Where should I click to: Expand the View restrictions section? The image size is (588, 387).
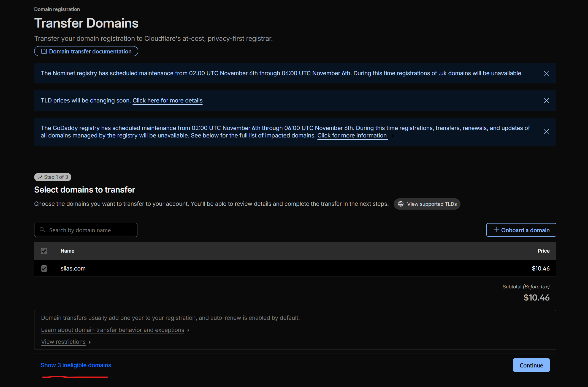pos(64,342)
